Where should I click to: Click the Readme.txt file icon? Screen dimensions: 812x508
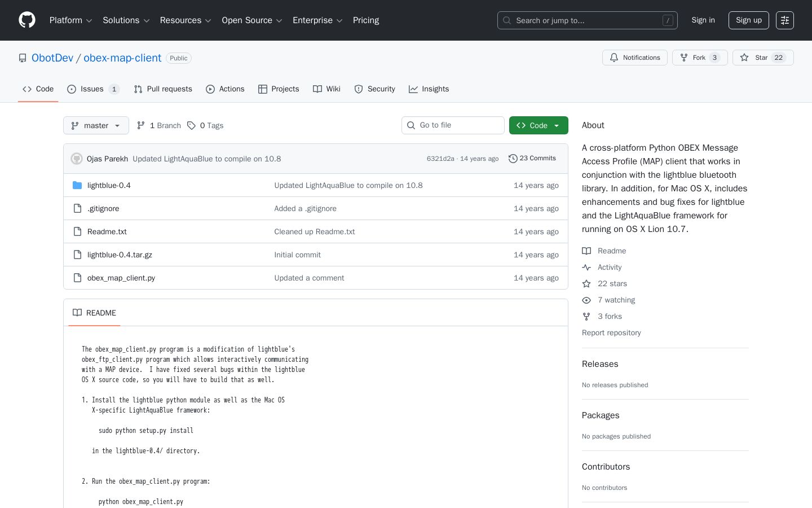click(x=77, y=231)
